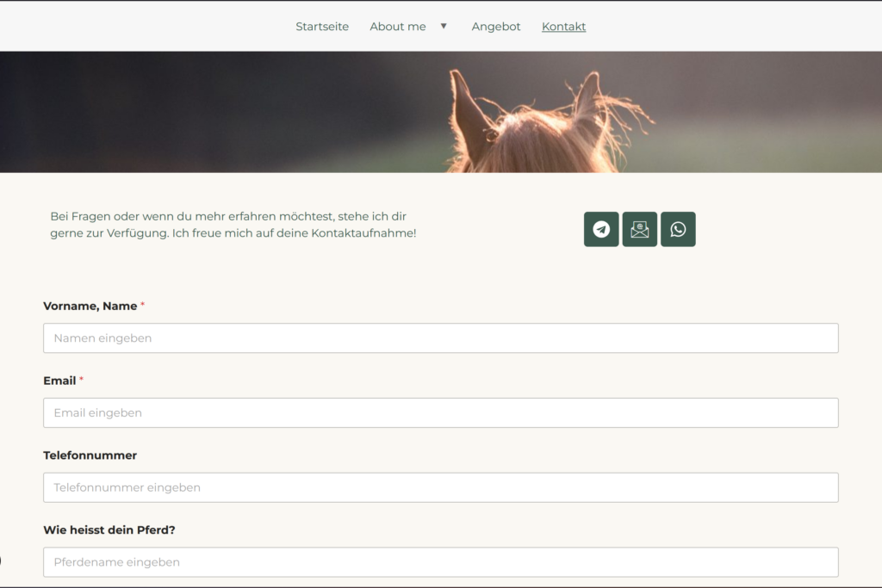Click the envelope email contact icon
882x588 pixels.
pyautogui.click(x=640, y=229)
